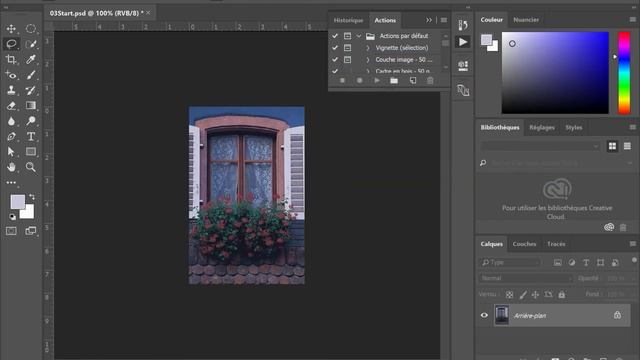The width and height of the screenshot is (640, 360).
Task: Select the Eyedropper tool
Action: [31, 60]
